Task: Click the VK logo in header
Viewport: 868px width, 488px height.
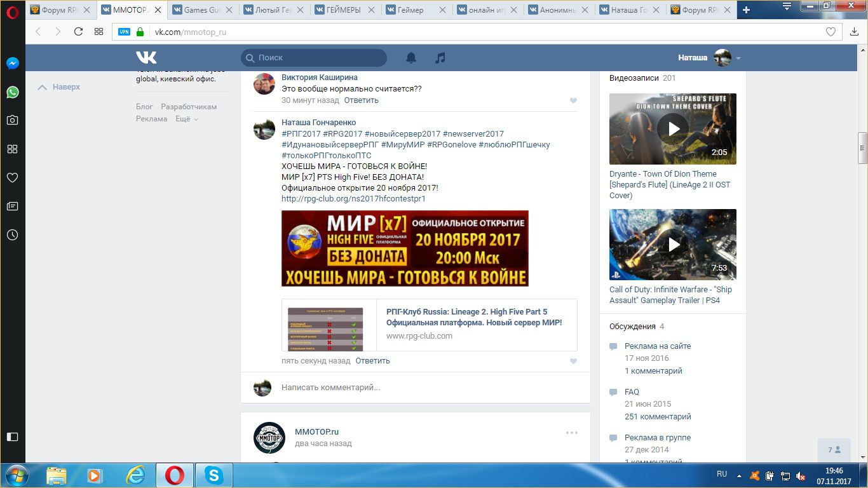Action: pos(146,58)
